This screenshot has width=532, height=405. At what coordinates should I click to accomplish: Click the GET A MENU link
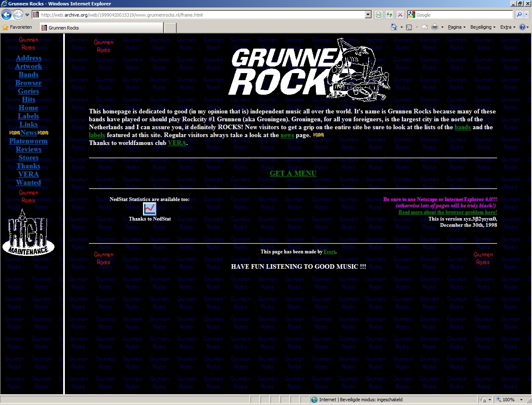click(293, 174)
